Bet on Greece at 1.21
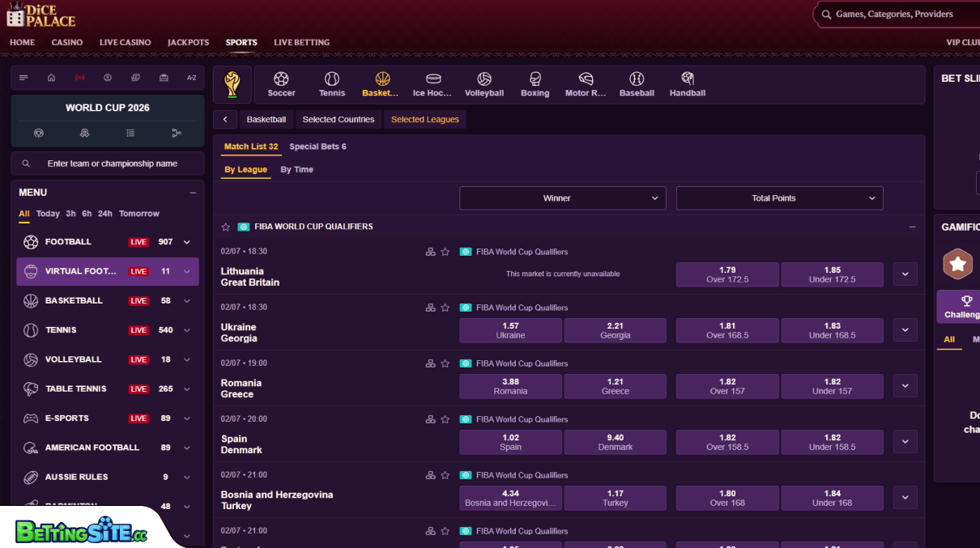 (x=616, y=386)
